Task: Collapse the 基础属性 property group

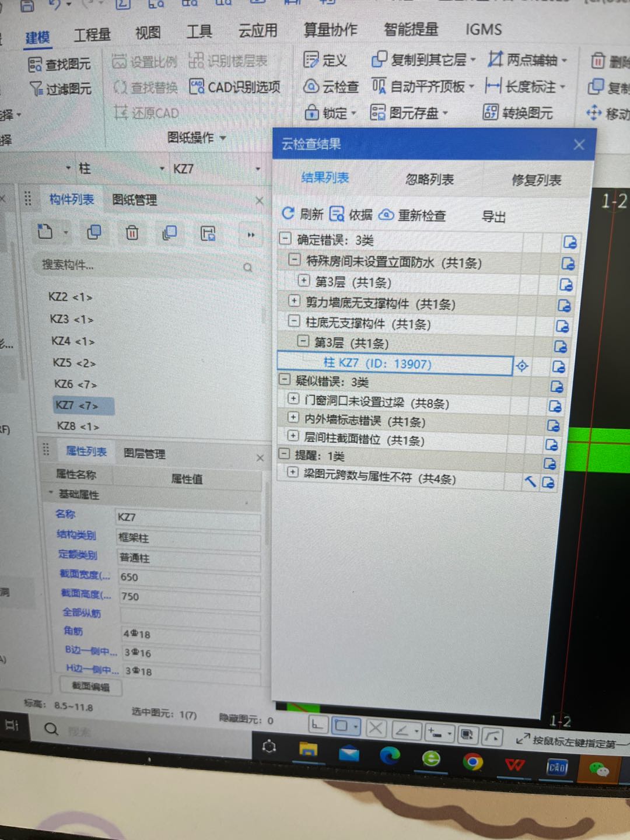Action: tap(51, 494)
